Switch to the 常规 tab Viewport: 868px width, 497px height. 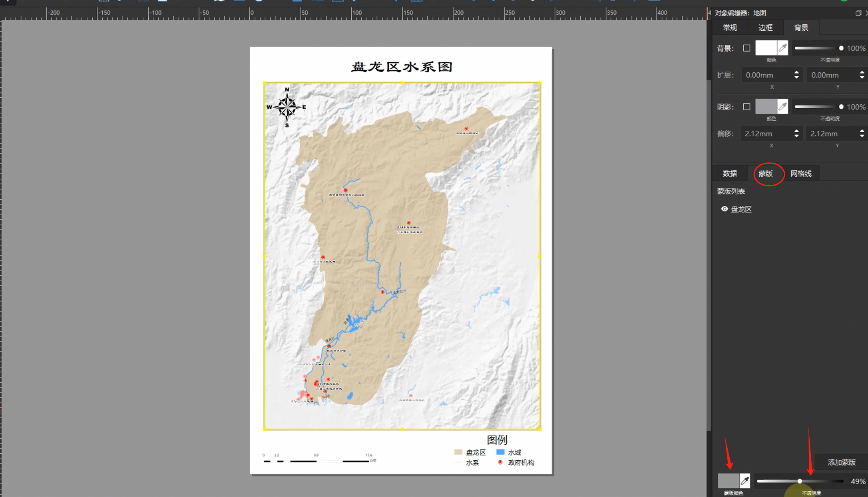pyautogui.click(x=730, y=28)
